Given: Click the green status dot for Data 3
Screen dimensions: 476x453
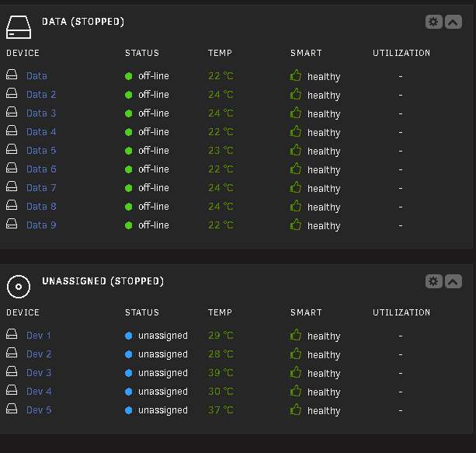Looking at the screenshot, I should 129,113.
